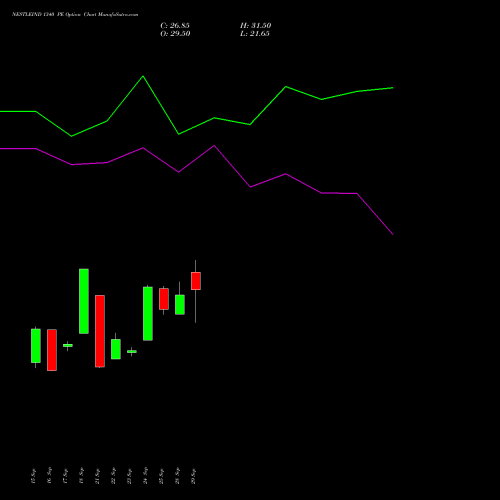This screenshot has width=500, height=500.
Task: Click the green candlestick for 22 Sep
Action: (116, 349)
